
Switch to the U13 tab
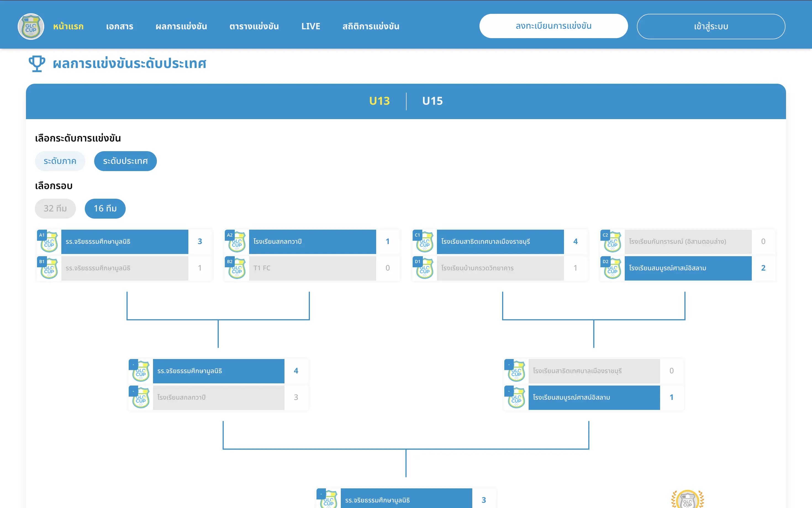(379, 101)
